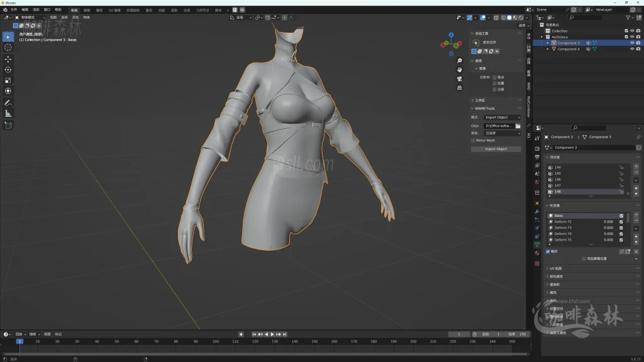Expand Component 4 in the outliner
This screenshot has width=644, height=362.
coord(548,49)
